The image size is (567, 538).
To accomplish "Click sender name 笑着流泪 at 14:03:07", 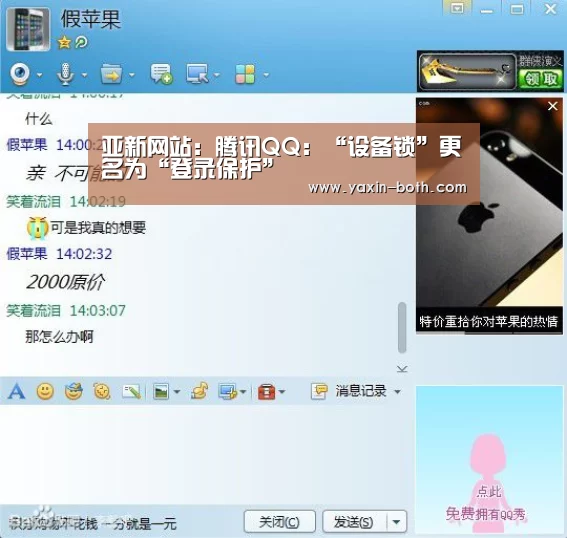I will [x=33, y=311].
